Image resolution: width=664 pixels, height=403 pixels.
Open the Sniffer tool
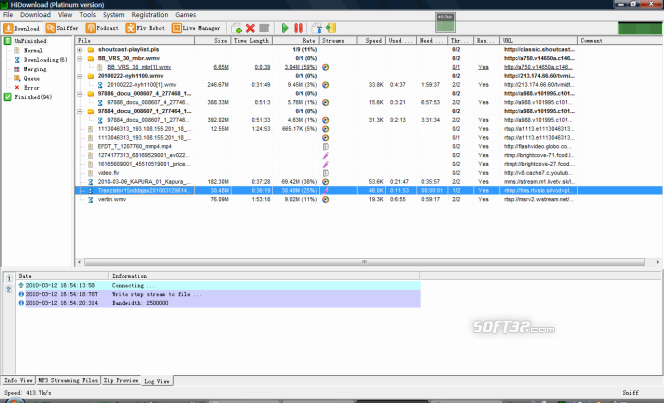click(63, 28)
